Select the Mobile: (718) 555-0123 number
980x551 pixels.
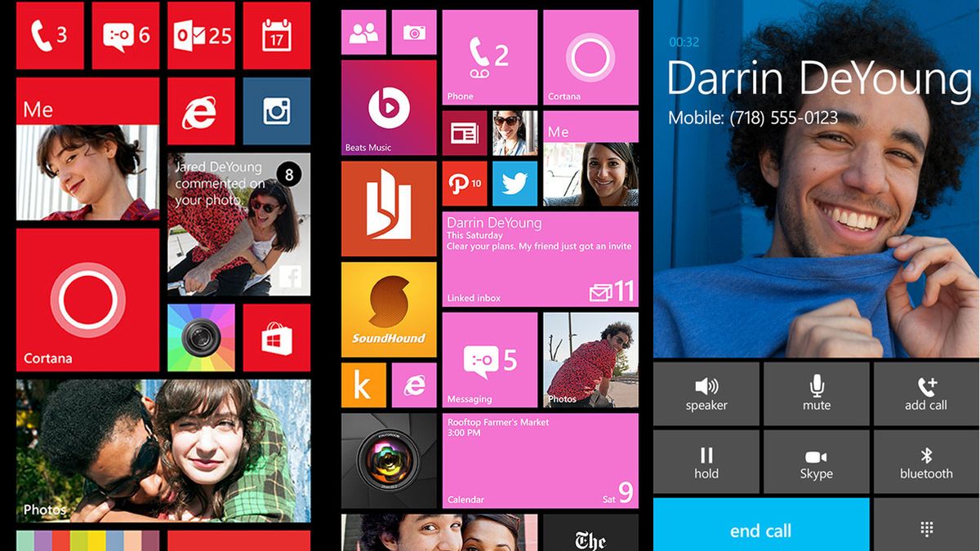click(753, 118)
